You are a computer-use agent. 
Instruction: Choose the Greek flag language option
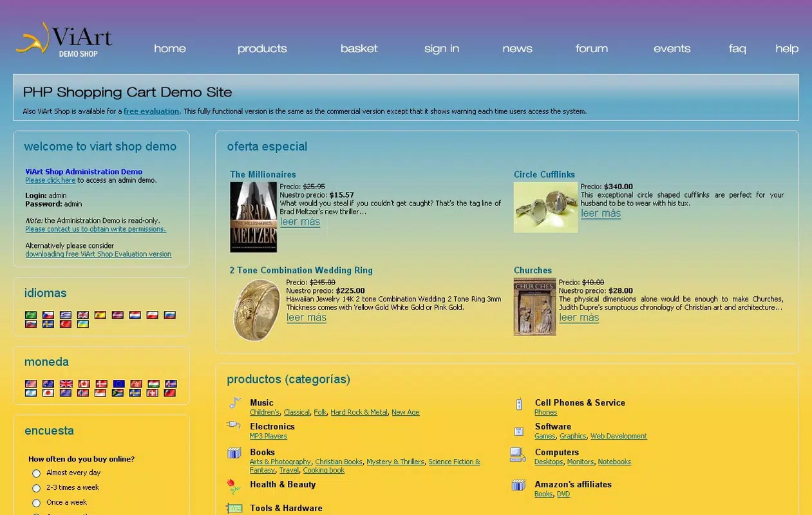(x=66, y=315)
